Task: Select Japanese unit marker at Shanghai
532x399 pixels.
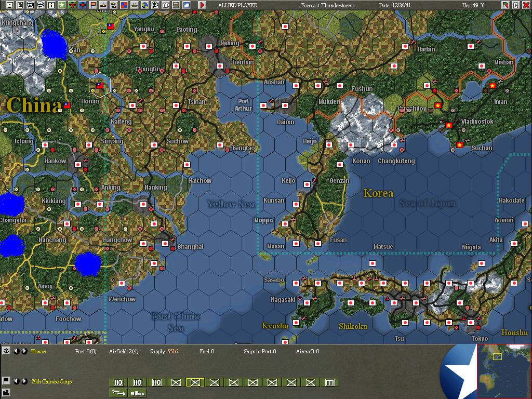Action: [165, 244]
